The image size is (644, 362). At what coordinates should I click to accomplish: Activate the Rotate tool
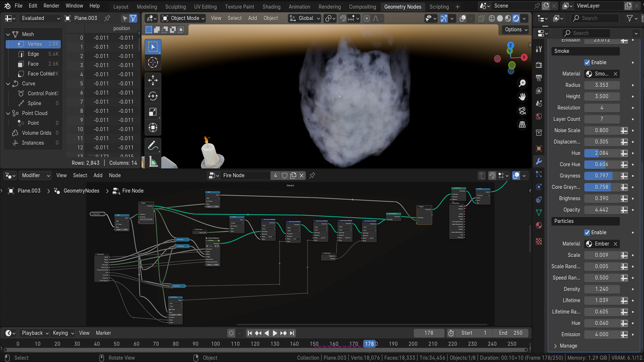[153, 96]
